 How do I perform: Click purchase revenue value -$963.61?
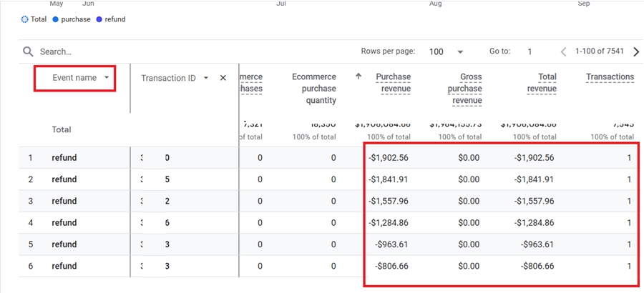click(x=391, y=244)
